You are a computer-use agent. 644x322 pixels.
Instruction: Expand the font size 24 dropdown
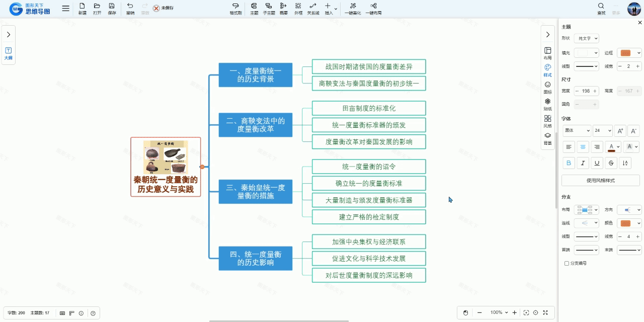[x=602, y=131]
